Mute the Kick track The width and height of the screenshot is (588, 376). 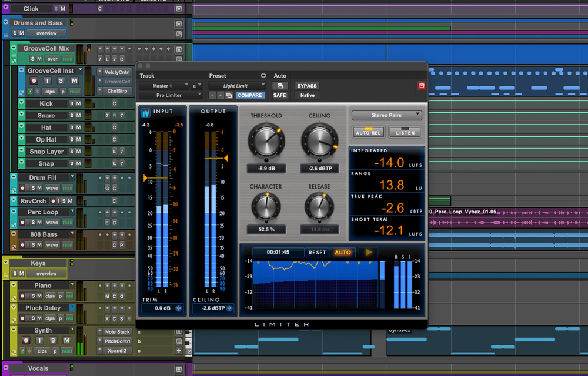coord(78,103)
